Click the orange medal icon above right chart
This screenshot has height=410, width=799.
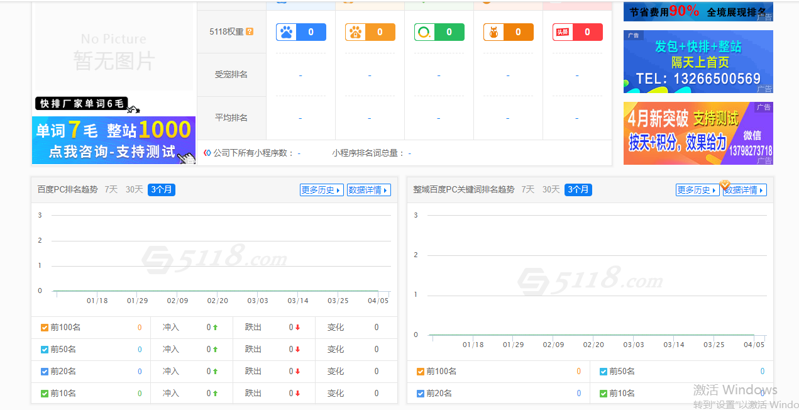pos(726,186)
